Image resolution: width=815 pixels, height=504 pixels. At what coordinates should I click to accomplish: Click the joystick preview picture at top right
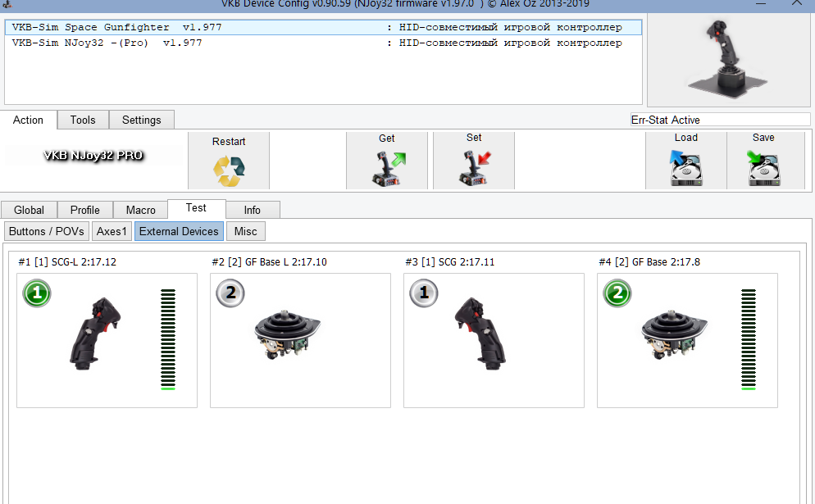[728, 60]
